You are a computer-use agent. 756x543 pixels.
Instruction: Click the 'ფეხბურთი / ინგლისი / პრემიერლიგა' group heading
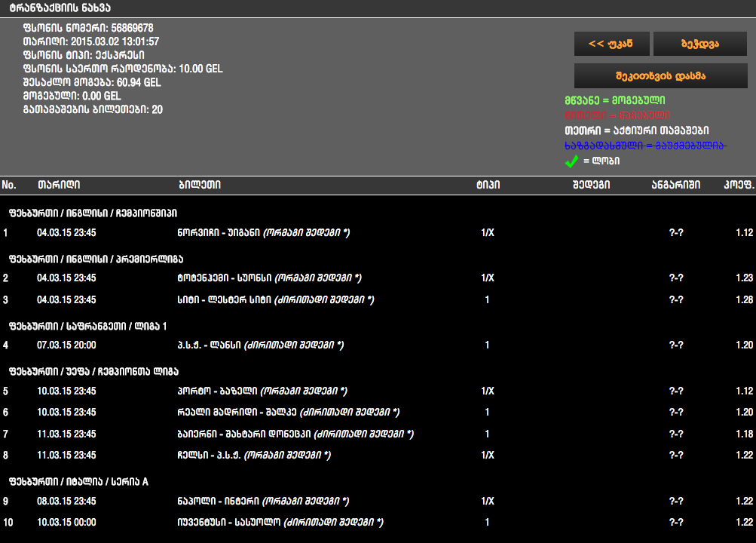point(96,259)
